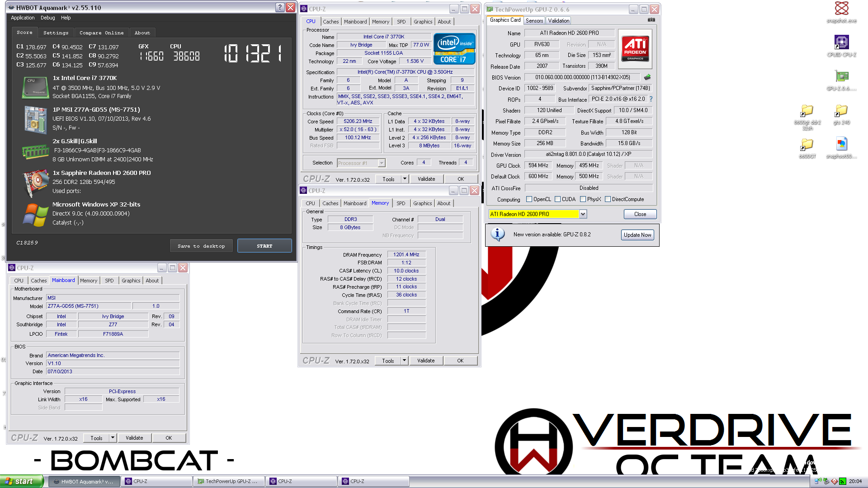Click the BIOS save chip icon in GPU-Z

tap(647, 77)
